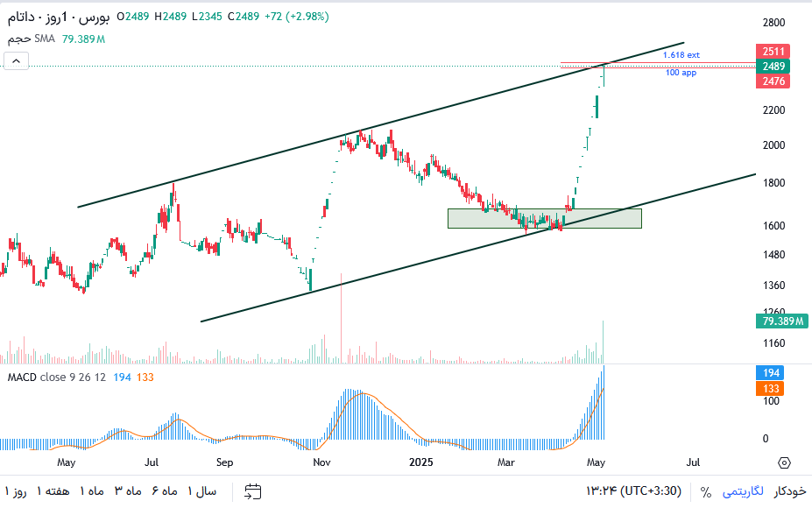Screen dimensions: 812x508
Task: Click the symbol title داتام بورس
Action: pos(58,18)
